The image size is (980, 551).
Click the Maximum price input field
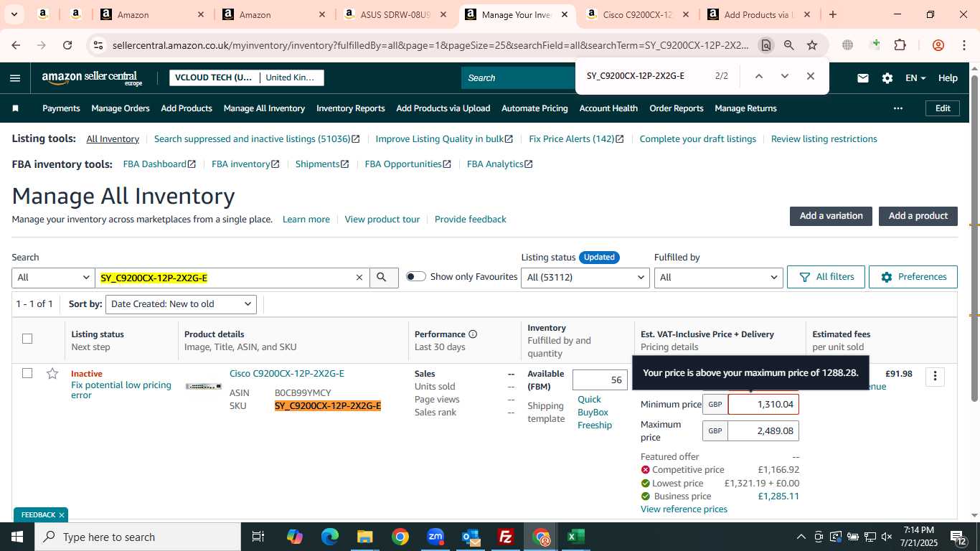click(763, 431)
